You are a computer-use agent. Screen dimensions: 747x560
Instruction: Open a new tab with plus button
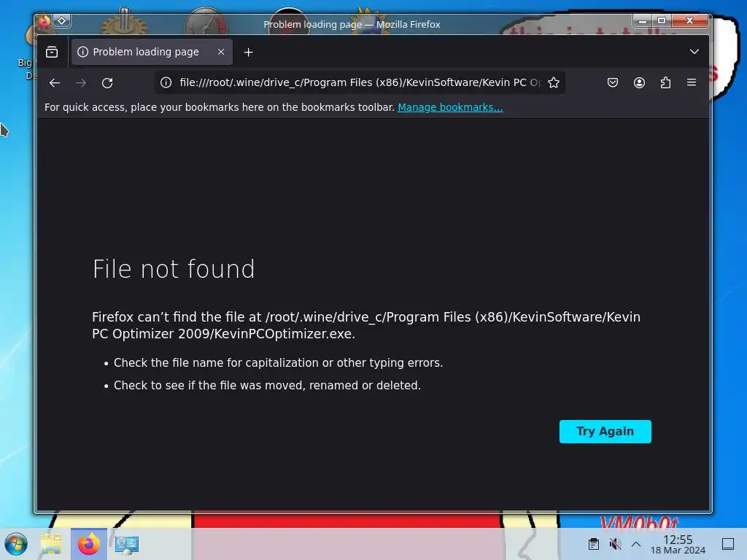coord(248,52)
